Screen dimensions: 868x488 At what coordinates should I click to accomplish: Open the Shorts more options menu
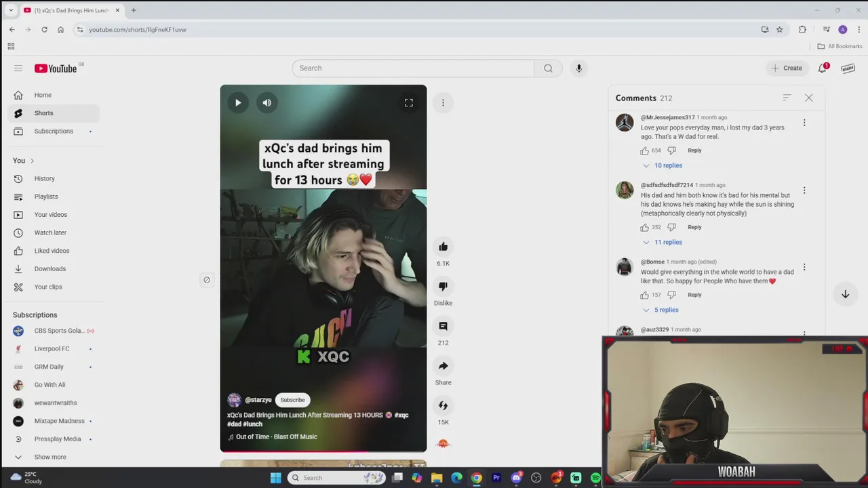443,102
